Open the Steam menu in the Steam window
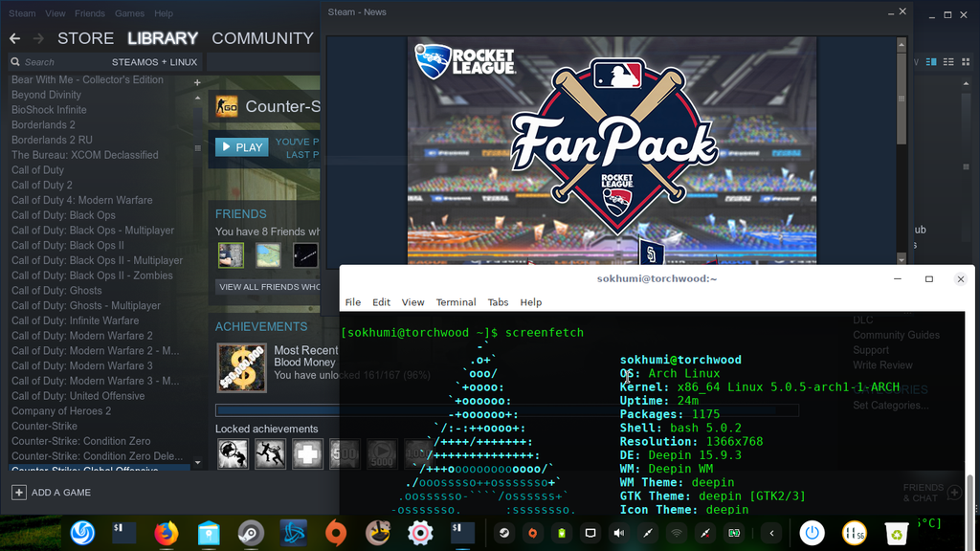 coord(22,13)
